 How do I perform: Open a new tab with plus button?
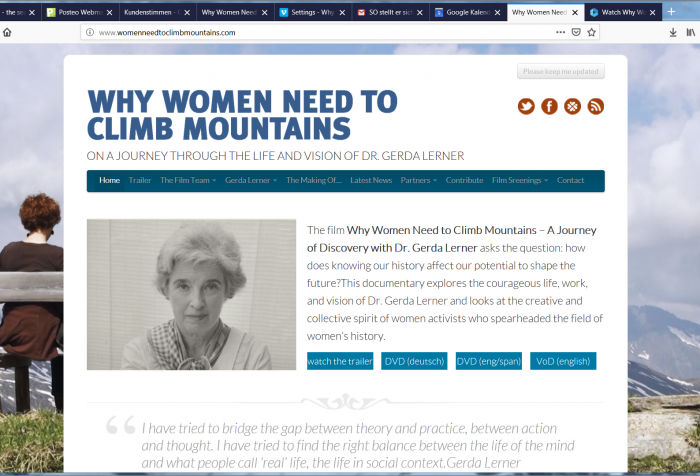tap(671, 12)
